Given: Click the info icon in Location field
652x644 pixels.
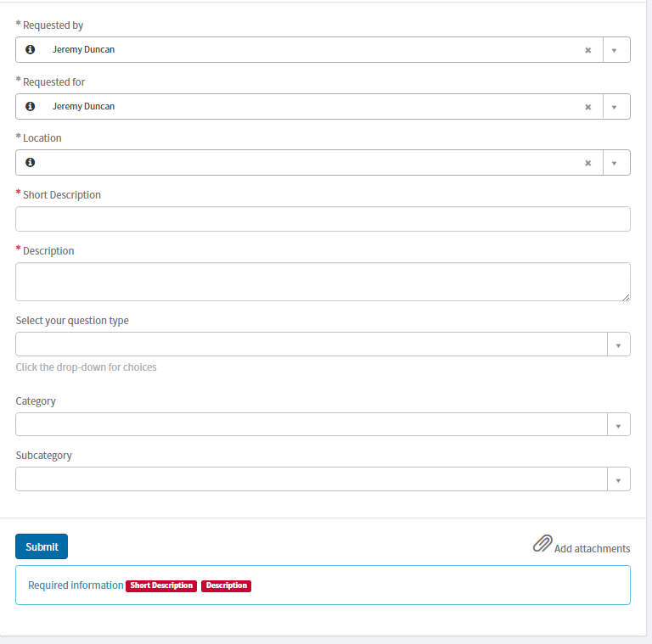Looking at the screenshot, I should click(x=30, y=162).
